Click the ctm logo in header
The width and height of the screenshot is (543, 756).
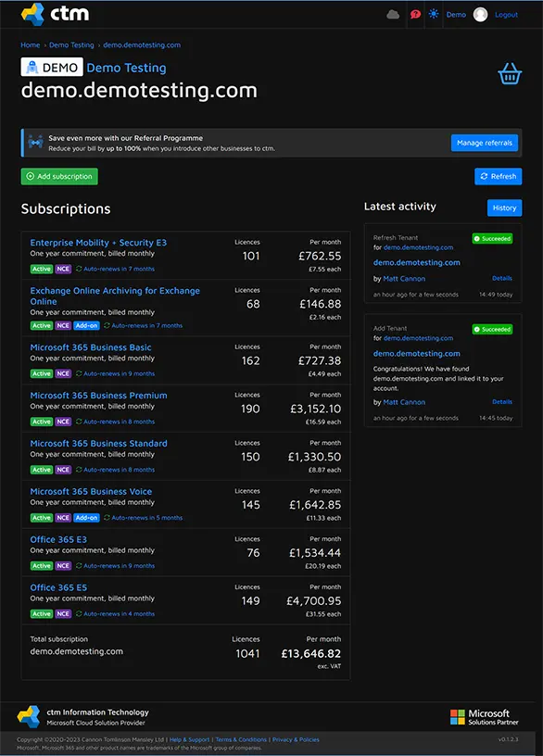[55, 14]
